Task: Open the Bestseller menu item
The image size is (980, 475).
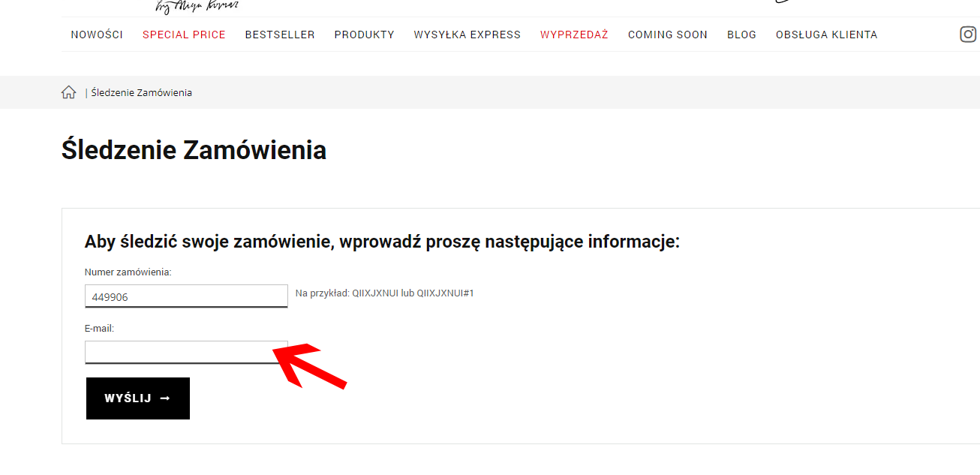Action: coord(280,35)
